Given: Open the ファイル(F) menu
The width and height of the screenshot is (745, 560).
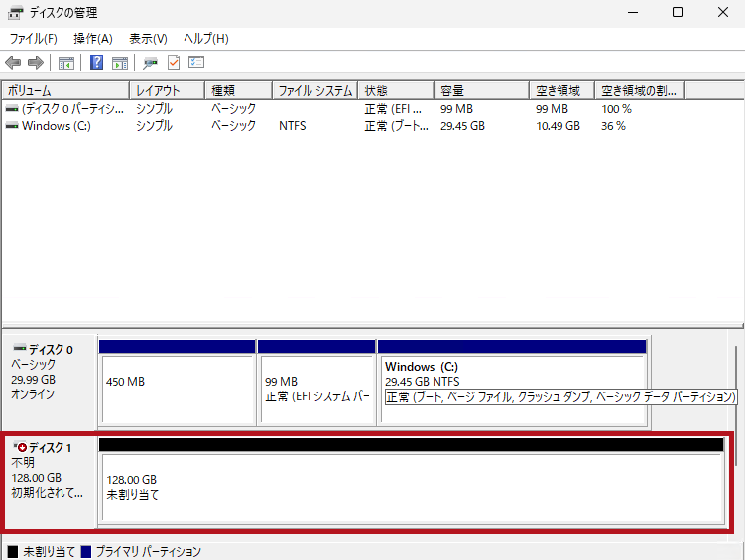Looking at the screenshot, I should pyautogui.click(x=33, y=38).
